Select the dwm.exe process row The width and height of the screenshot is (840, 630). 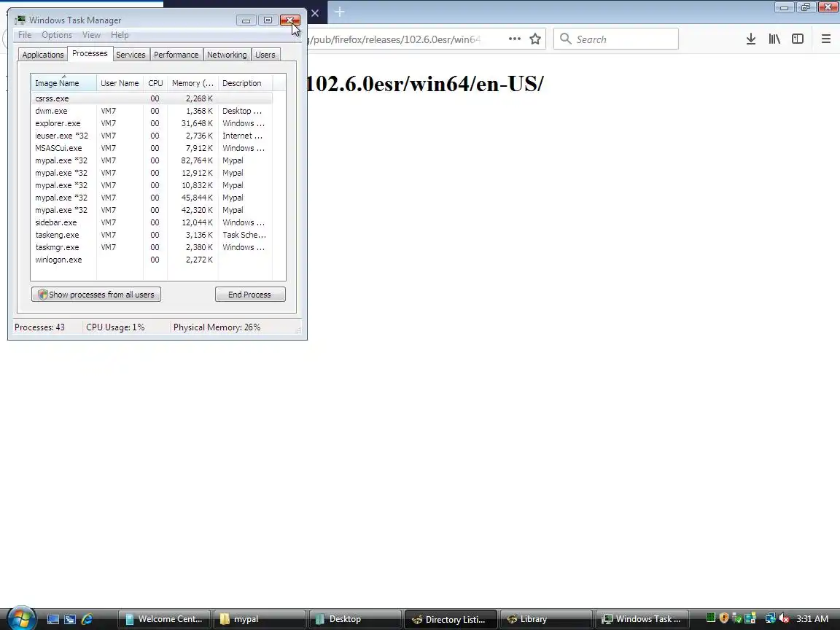click(x=152, y=111)
